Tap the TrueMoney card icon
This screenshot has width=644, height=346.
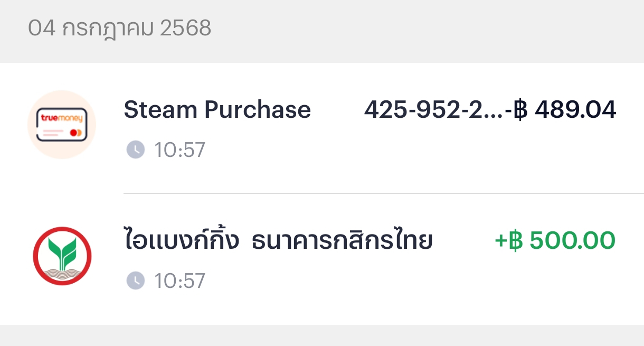pos(62,125)
